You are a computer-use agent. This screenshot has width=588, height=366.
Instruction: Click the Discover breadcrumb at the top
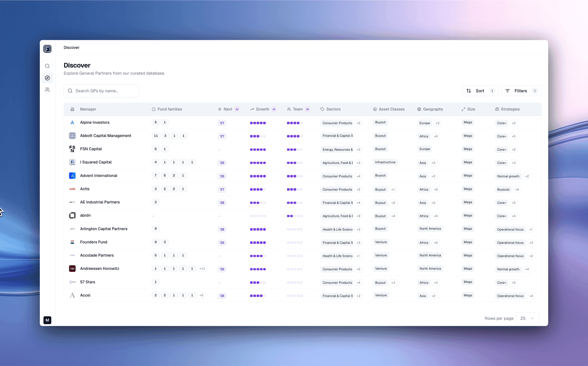coord(71,47)
